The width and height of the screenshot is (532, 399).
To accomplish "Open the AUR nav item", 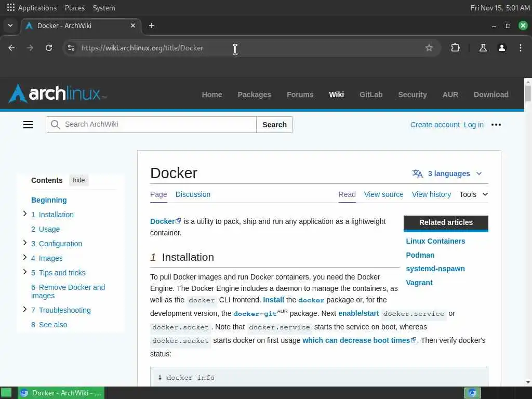I will coord(450,95).
